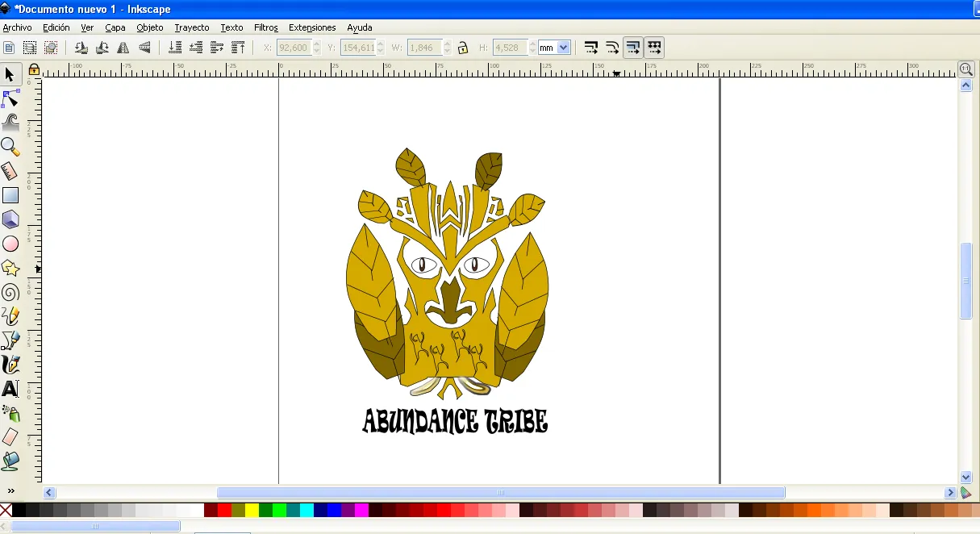980x534 pixels.
Task: Open the Trayecto menu
Action: (x=191, y=27)
